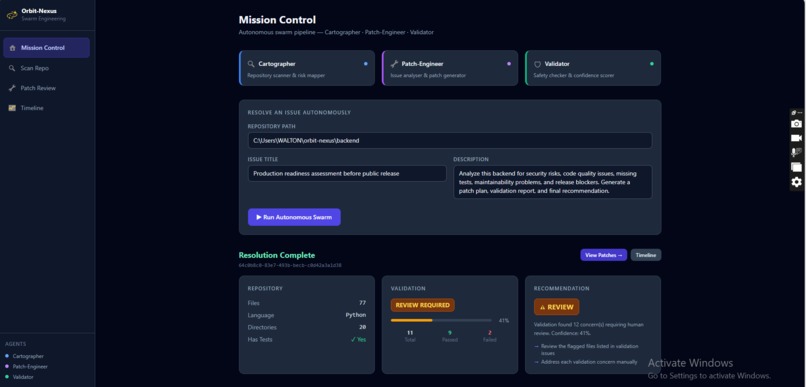Image resolution: width=806 pixels, height=387 pixels.
Task: Click the Failed validation count 2
Action: pos(490,333)
